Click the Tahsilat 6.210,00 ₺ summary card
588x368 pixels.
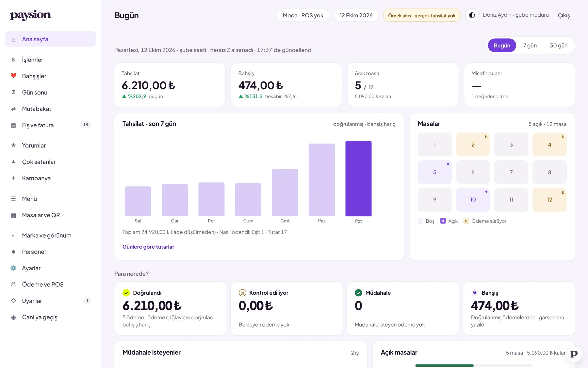(x=170, y=85)
